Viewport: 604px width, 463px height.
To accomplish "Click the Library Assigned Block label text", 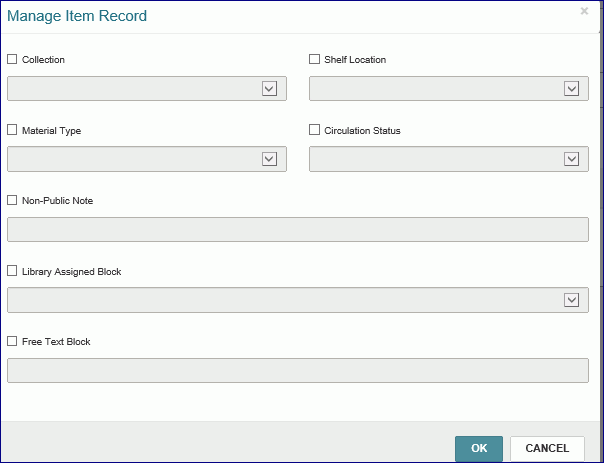I will coord(71,272).
